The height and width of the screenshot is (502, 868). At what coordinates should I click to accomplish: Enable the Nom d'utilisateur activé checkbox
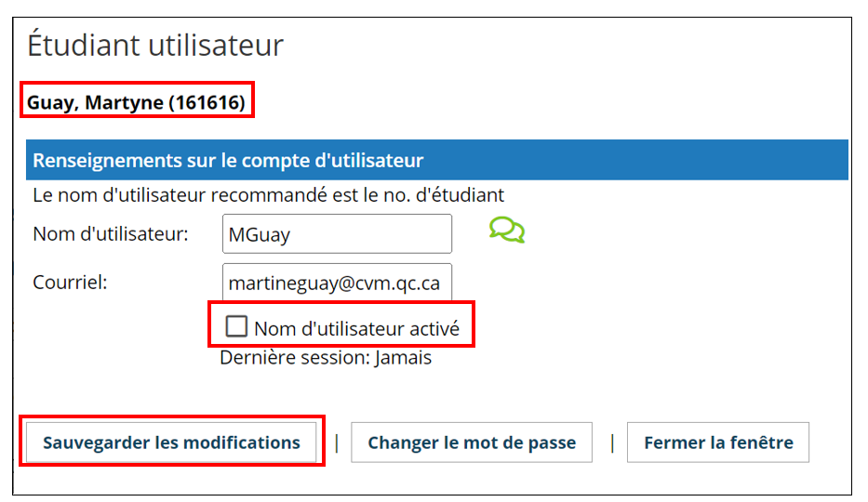(236, 326)
